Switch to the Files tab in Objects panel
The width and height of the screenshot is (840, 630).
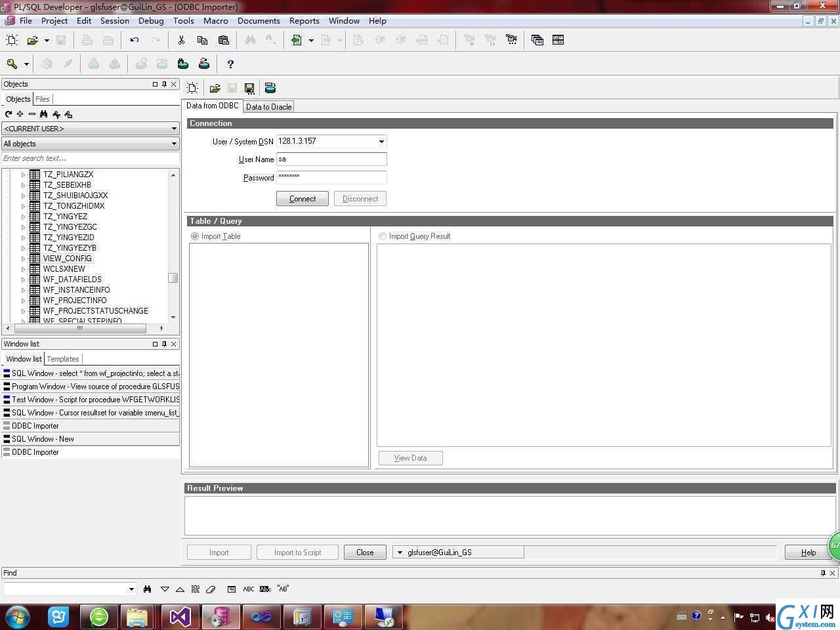point(43,99)
